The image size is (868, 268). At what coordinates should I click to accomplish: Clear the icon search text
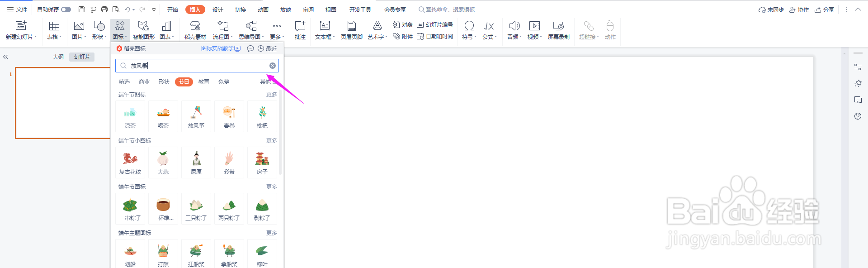click(x=273, y=66)
